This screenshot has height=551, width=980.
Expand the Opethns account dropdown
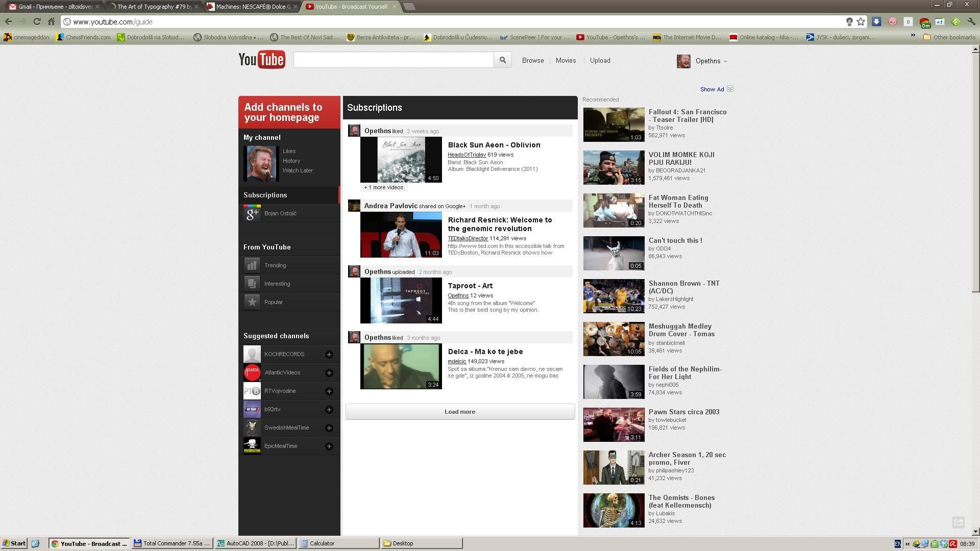pos(725,61)
